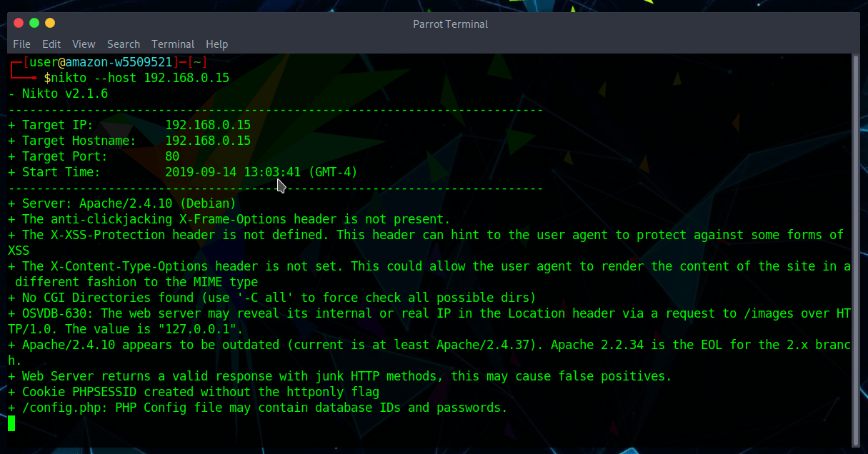Open the View menu
The image size is (868, 454).
pos(84,44)
